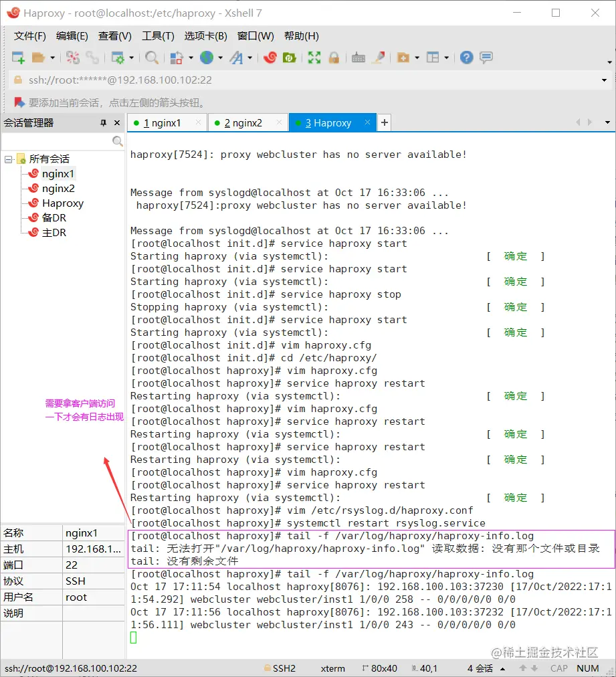Click the red arrow add-session icon
616x677 pixels.
click(x=19, y=102)
